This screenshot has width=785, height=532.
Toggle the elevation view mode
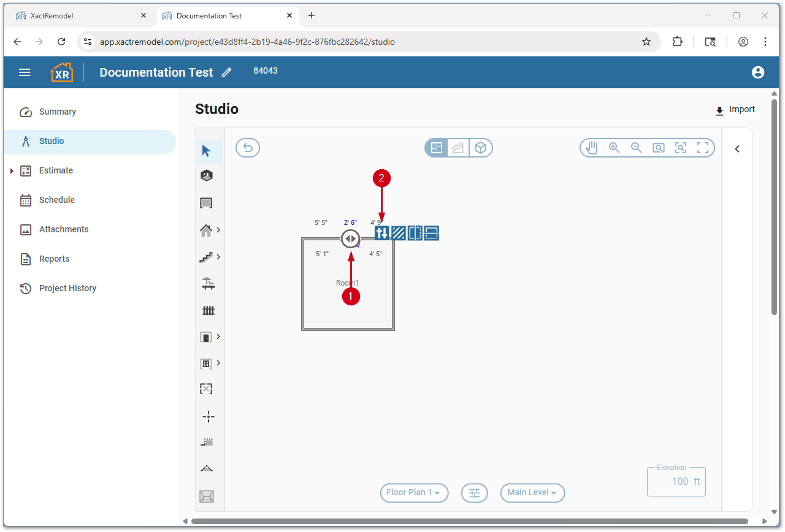458,148
